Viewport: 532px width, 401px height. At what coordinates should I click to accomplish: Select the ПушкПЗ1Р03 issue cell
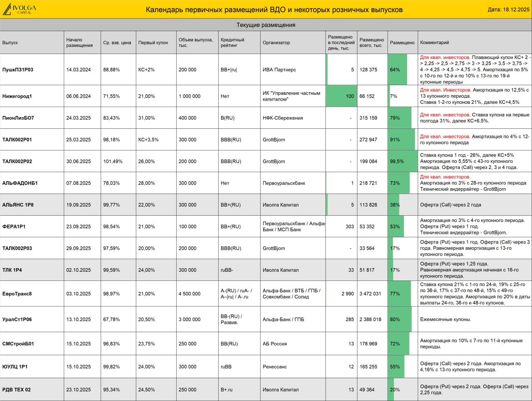32,70
